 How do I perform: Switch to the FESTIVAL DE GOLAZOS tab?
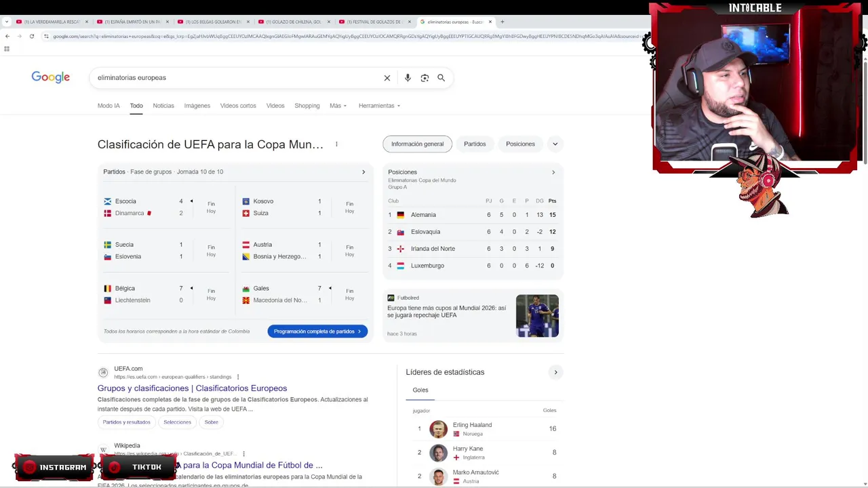click(375, 22)
